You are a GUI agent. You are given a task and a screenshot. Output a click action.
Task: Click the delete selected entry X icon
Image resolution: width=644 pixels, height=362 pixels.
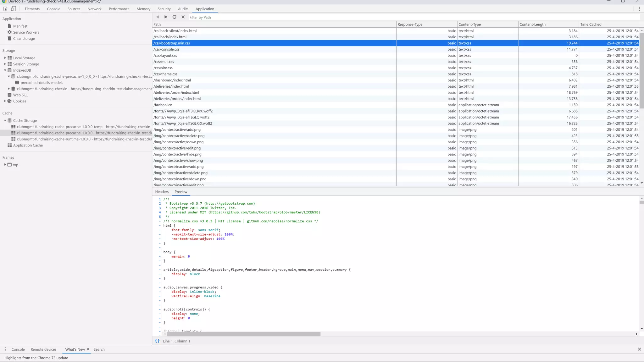(x=183, y=17)
